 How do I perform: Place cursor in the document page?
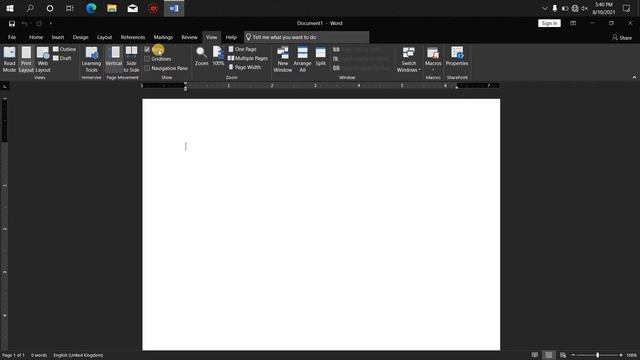click(x=321, y=224)
